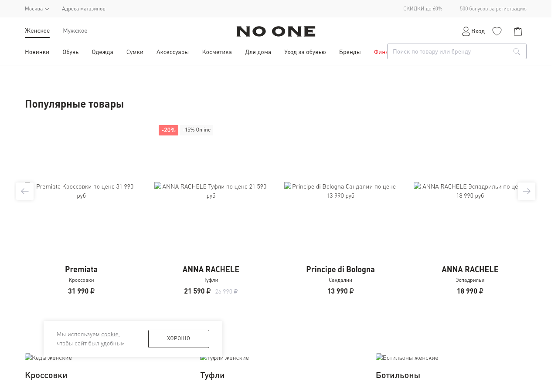Click the Адреса магазинов link
Image resolution: width=558 pixels, height=392 pixels.
point(84,9)
